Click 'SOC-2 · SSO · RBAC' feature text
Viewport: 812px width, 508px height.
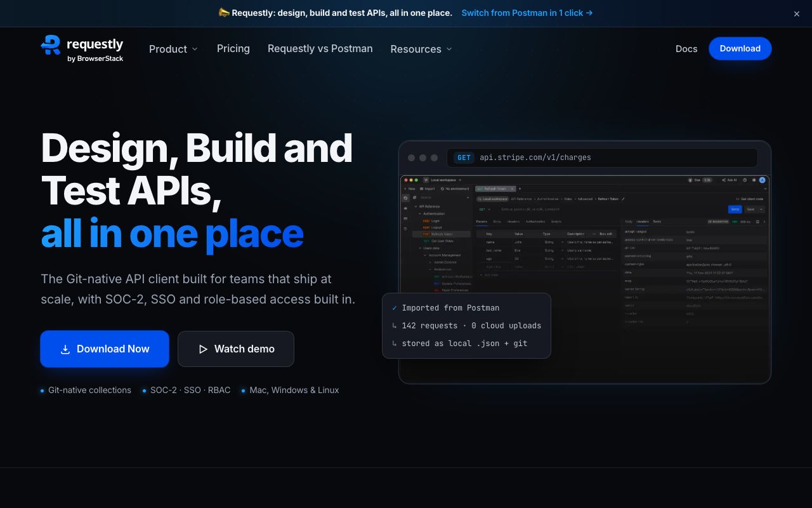tap(190, 390)
